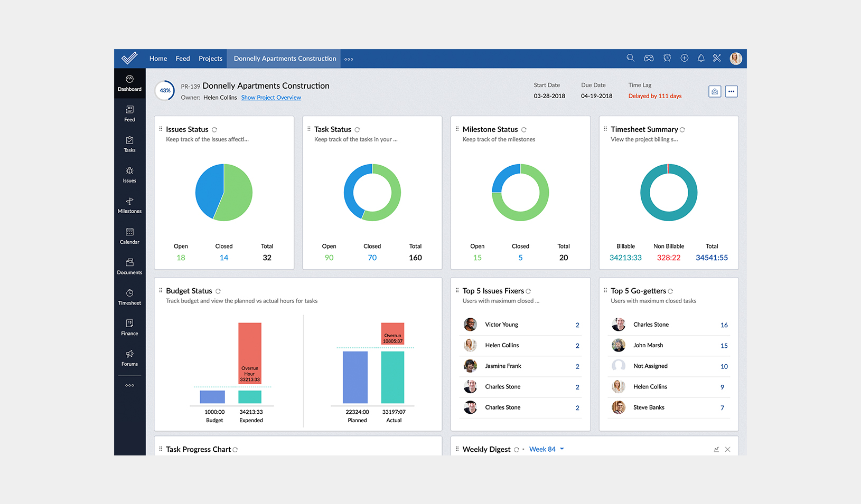Go to the Projects menu item
This screenshot has height=504, width=861.
click(210, 58)
